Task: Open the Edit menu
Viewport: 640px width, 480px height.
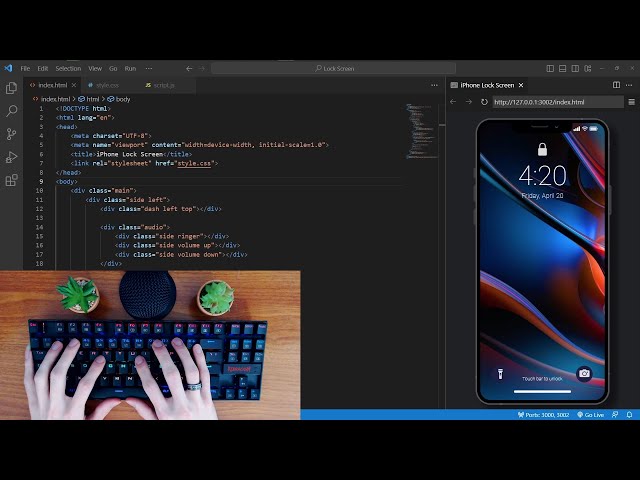Action: point(43,69)
